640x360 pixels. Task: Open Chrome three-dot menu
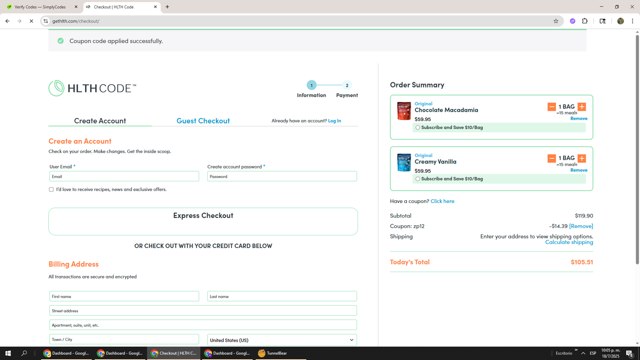[632, 21]
